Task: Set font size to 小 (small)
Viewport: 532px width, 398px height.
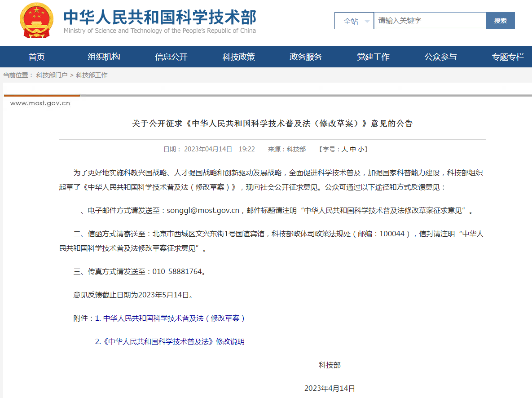Action: pos(361,150)
